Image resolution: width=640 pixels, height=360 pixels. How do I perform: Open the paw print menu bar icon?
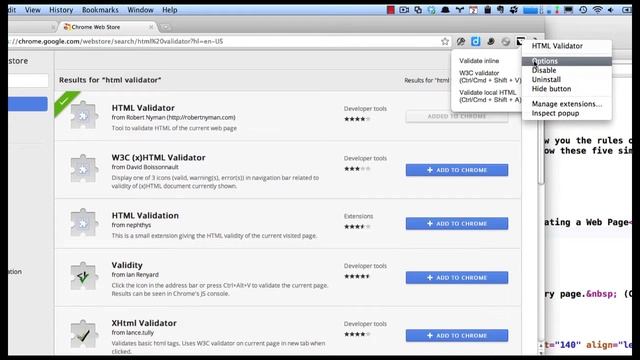pyautogui.click(x=514, y=10)
